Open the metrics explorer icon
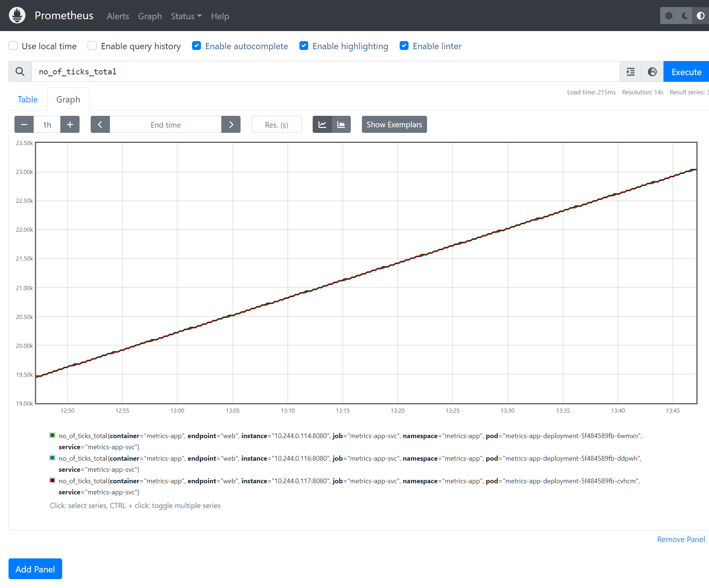Image resolution: width=709 pixels, height=588 pixels. click(630, 71)
